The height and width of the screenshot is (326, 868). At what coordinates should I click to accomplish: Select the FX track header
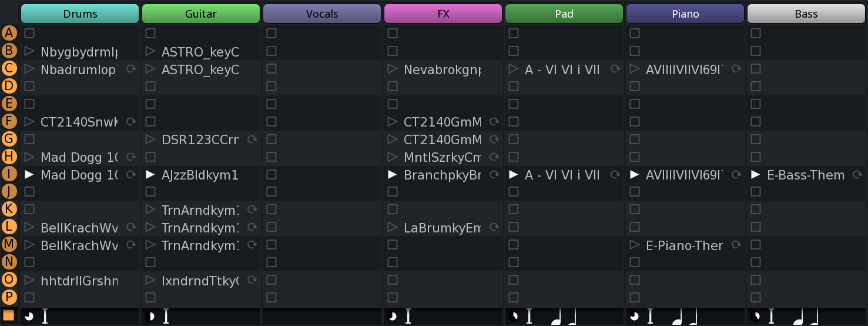click(443, 14)
